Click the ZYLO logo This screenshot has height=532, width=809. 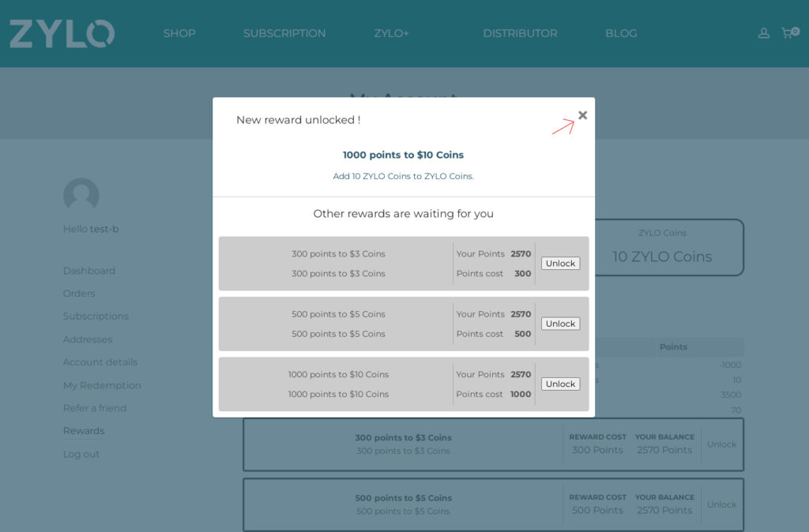pyautogui.click(x=62, y=34)
